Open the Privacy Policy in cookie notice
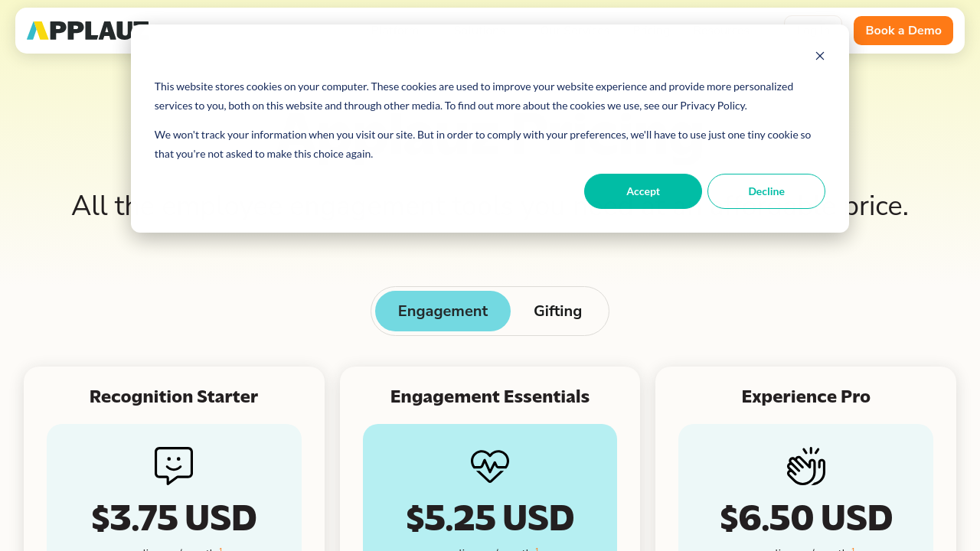This screenshot has height=551, width=980. coord(713,106)
